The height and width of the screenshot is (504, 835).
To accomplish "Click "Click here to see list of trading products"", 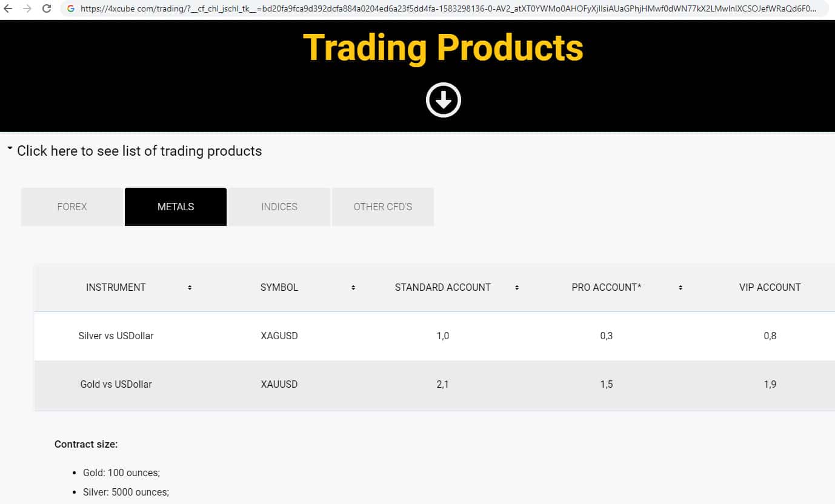I will (x=139, y=151).
